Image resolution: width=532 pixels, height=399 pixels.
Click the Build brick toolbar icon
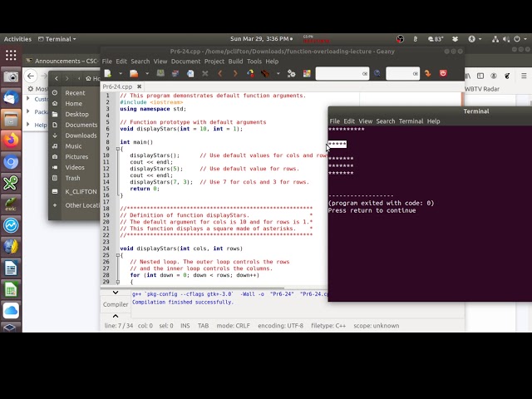click(x=265, y=73)
